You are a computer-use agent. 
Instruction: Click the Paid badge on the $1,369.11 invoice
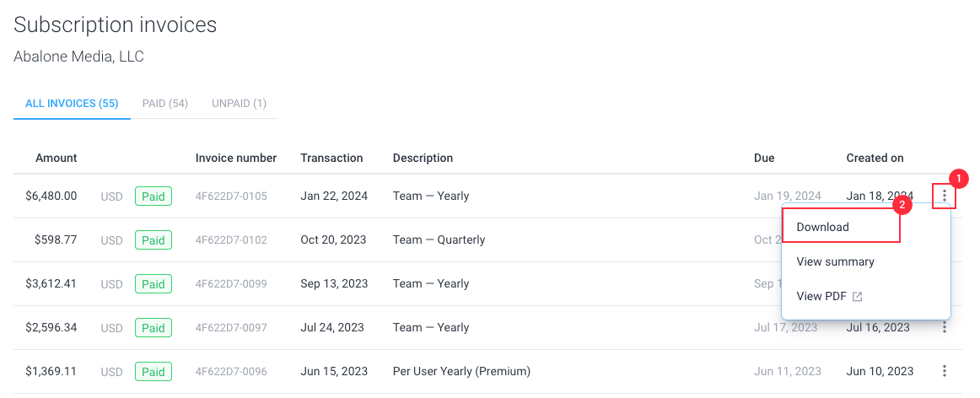(153, 372)
